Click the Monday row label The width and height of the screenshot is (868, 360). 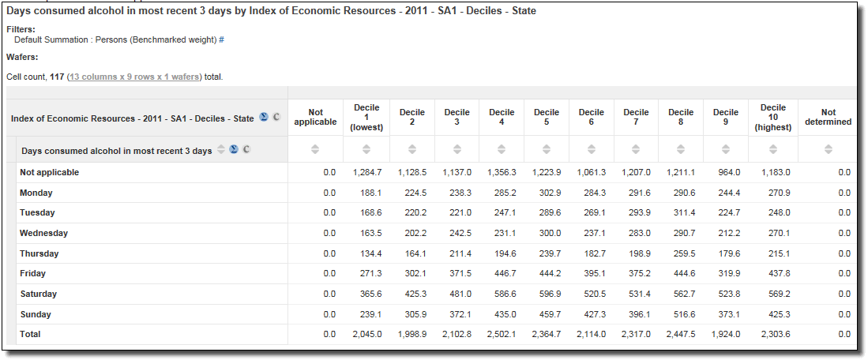pos(36,193)
